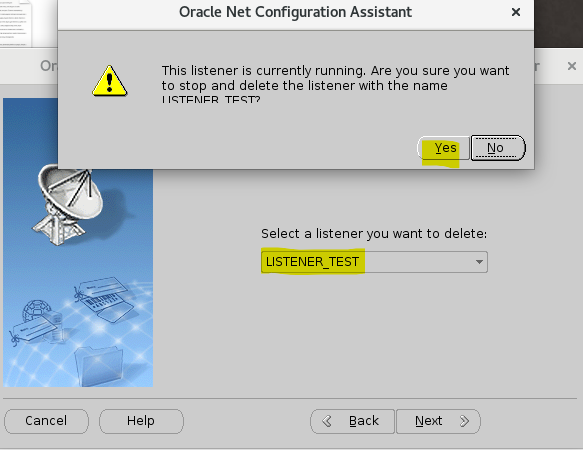Image resolution: width=583 pixels, height=450 pixels.
Task: Go Back to the previous wizard step
Action: [352, 421]
